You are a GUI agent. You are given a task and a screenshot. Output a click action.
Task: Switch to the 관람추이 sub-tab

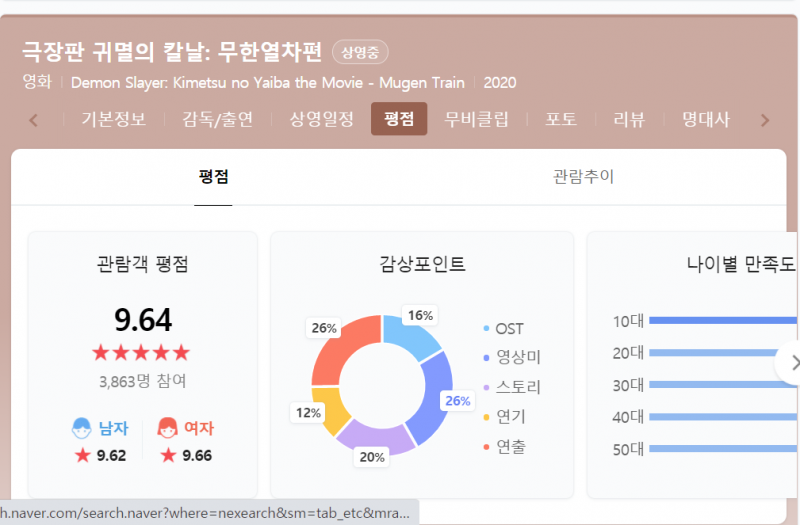(x=583, y=177)
